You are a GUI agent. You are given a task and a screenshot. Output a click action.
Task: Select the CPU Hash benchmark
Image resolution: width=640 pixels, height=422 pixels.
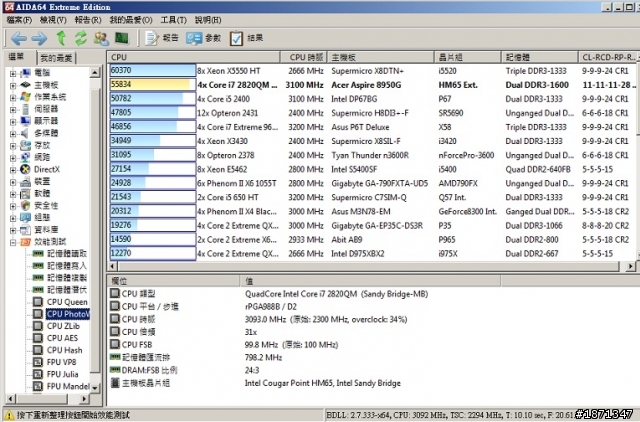[64, 350]
